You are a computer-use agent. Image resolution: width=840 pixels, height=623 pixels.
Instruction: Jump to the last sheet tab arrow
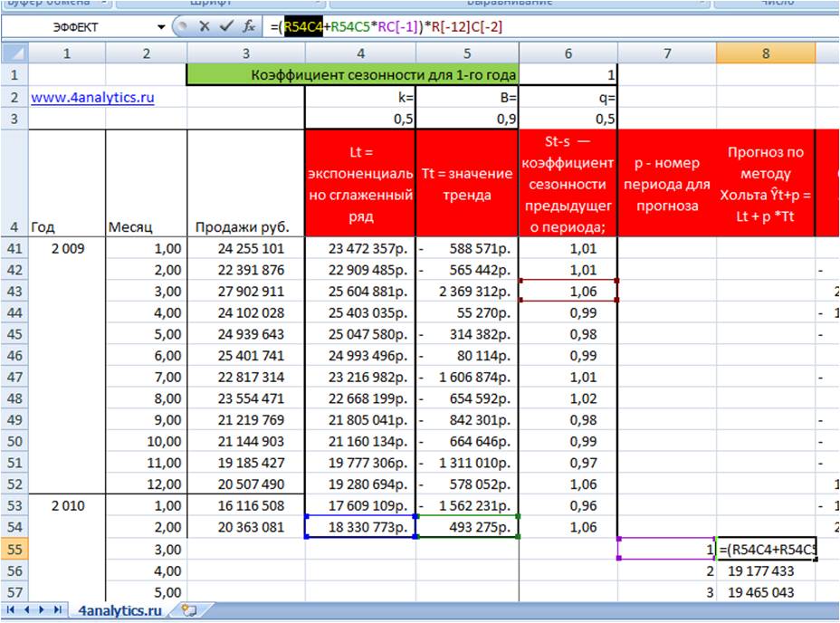[59, 610]
